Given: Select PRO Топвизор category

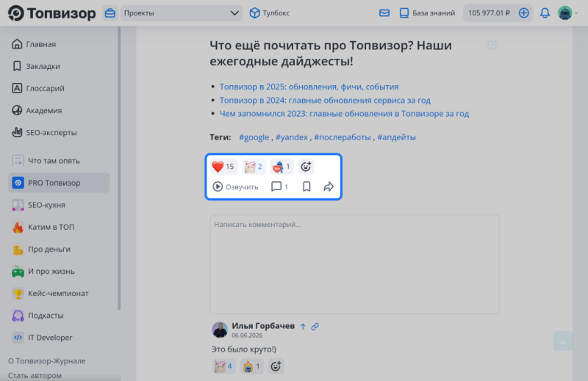Looking at the screenshot, I should [x=59, y=183].
